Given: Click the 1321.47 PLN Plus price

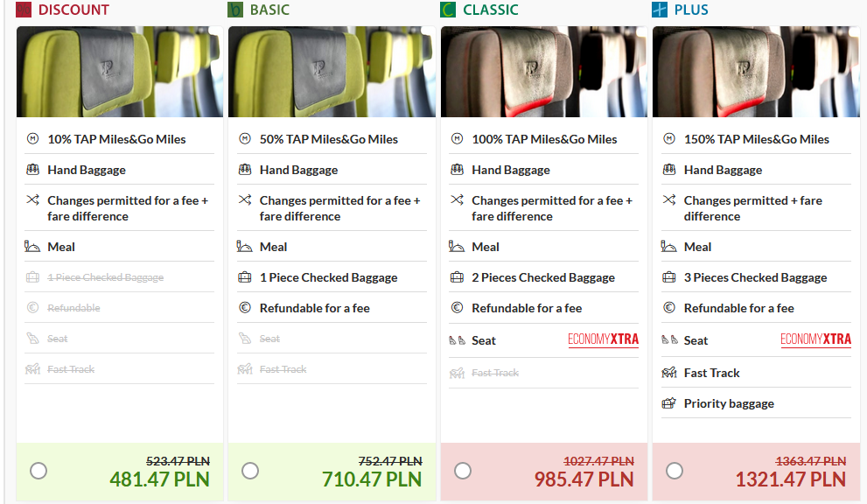Looking at the screenshot, I should coord(791,479).
